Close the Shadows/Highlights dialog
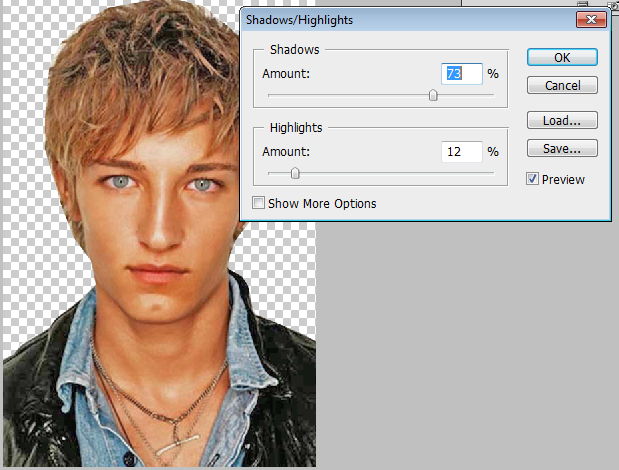This screenshot has height=470, width=619. [x=591, y=19]
